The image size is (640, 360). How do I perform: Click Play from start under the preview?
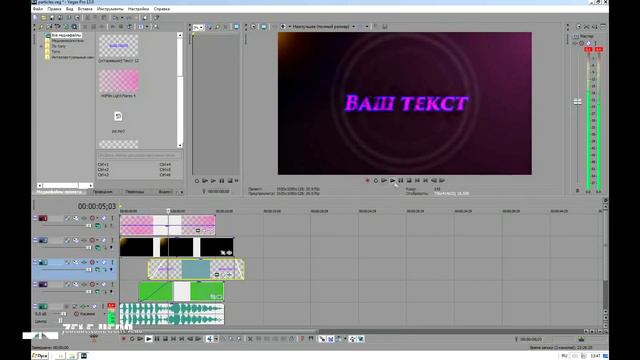point(384,180)
